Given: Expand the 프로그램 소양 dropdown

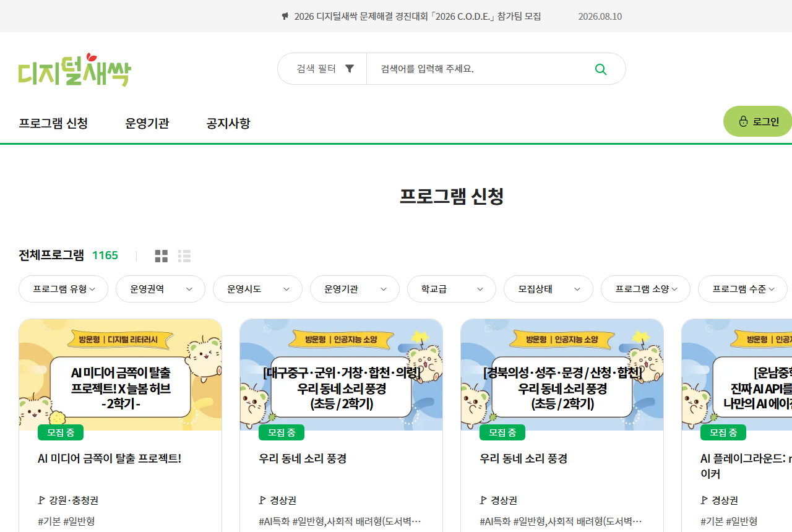Looking at the screenshot, I should (645, 289).
